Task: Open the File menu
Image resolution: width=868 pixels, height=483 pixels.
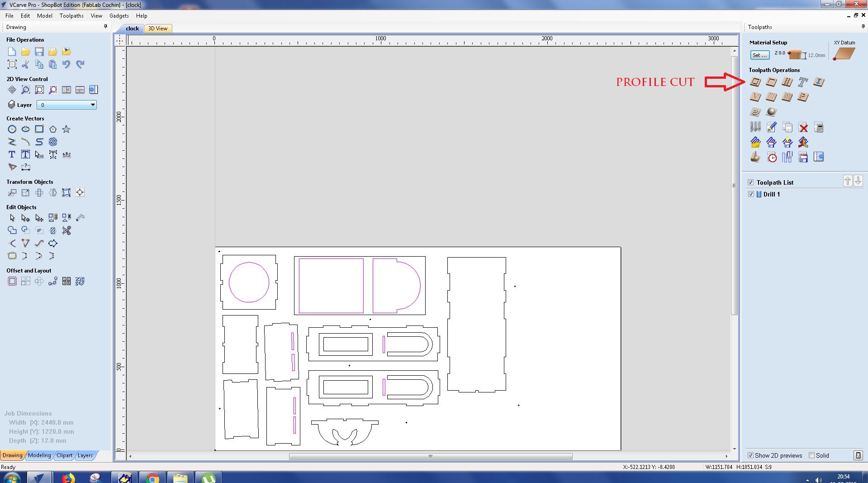Action: click(x=9, y=16)
